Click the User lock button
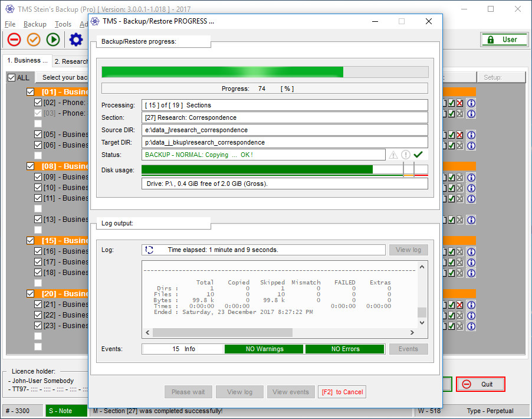Image resolution: width=532 pixels, height=419 pixels. point(504,40)
